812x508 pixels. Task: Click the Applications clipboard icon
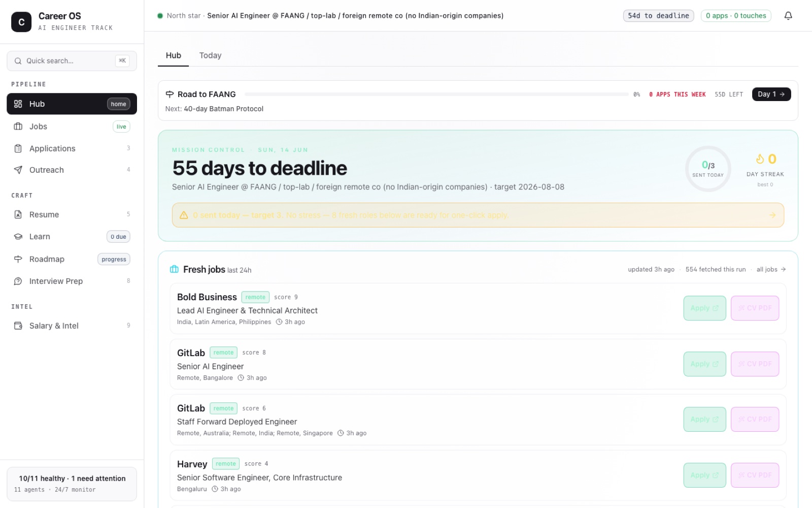18,148
